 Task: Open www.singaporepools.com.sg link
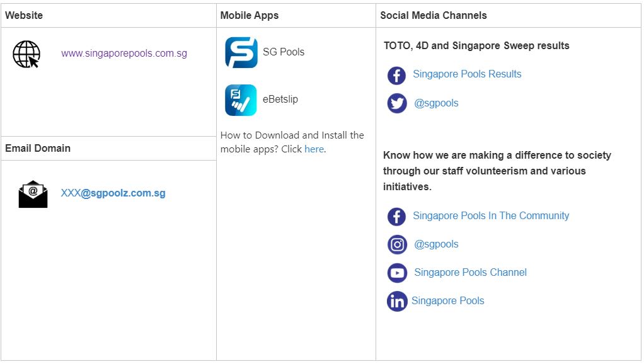tap(124, 54)
